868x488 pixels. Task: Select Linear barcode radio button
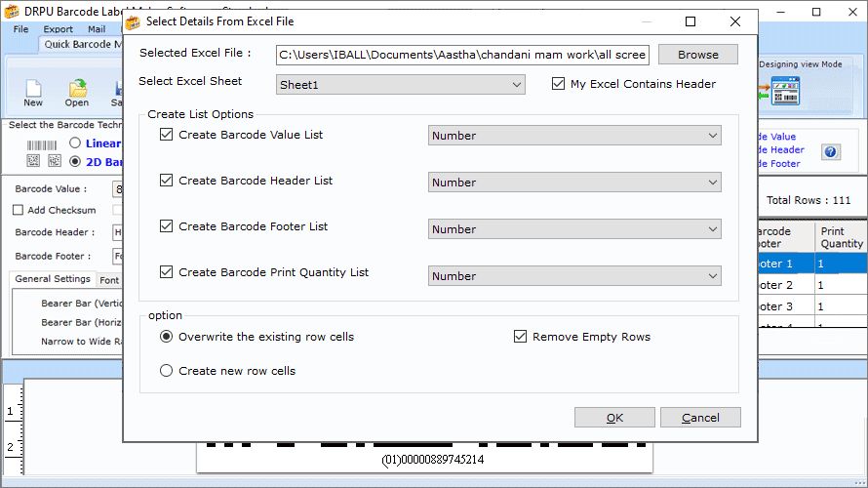coord(75,142)
